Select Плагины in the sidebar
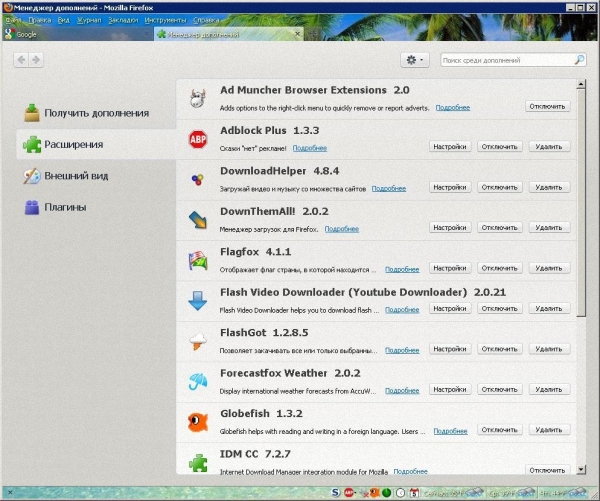 (65, 207)
